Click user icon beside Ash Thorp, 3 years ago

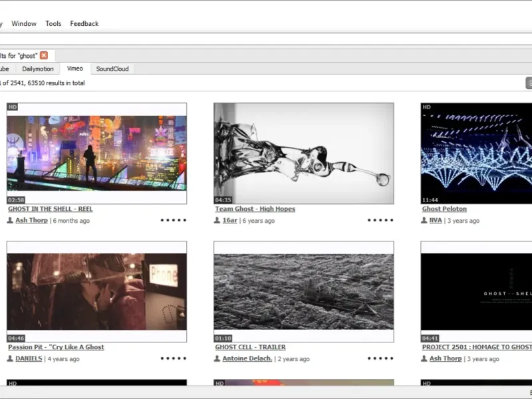(424, 358)
